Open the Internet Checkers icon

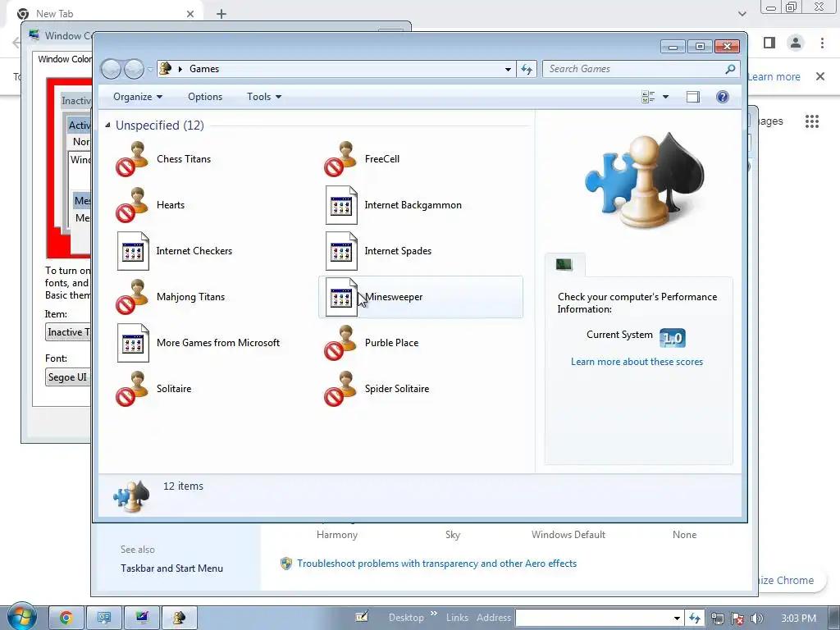point(133,251)
